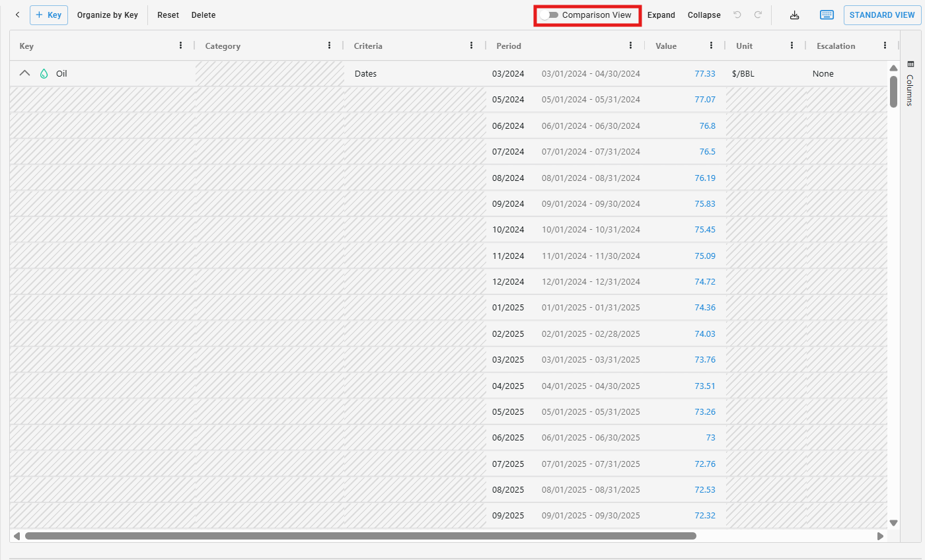Open the Category column options menu
The image size is (925, 560).
(x=330, y=46)
